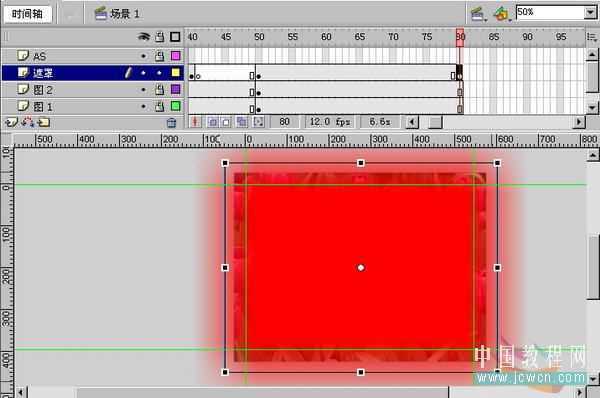Click frame 50 keyframe on 图 2 layer

point(259,93)
